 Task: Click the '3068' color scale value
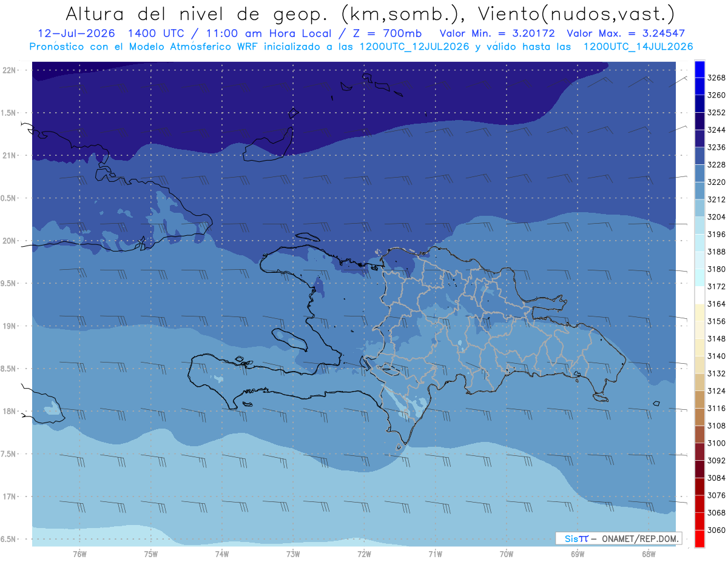pos(716,513)
